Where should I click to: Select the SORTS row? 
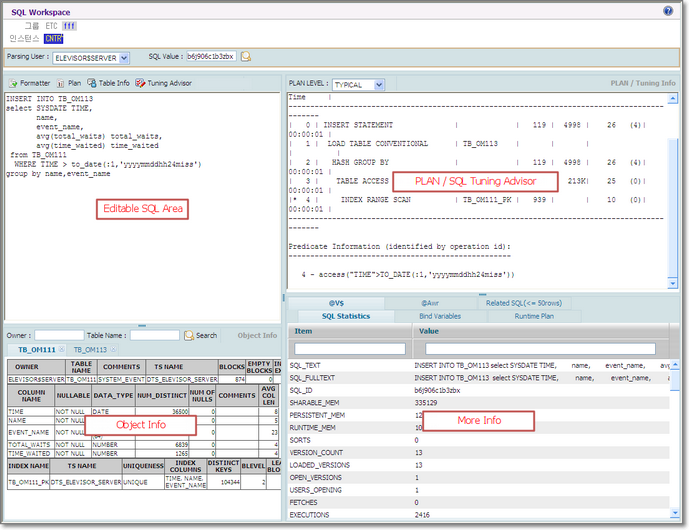point(479,440)
